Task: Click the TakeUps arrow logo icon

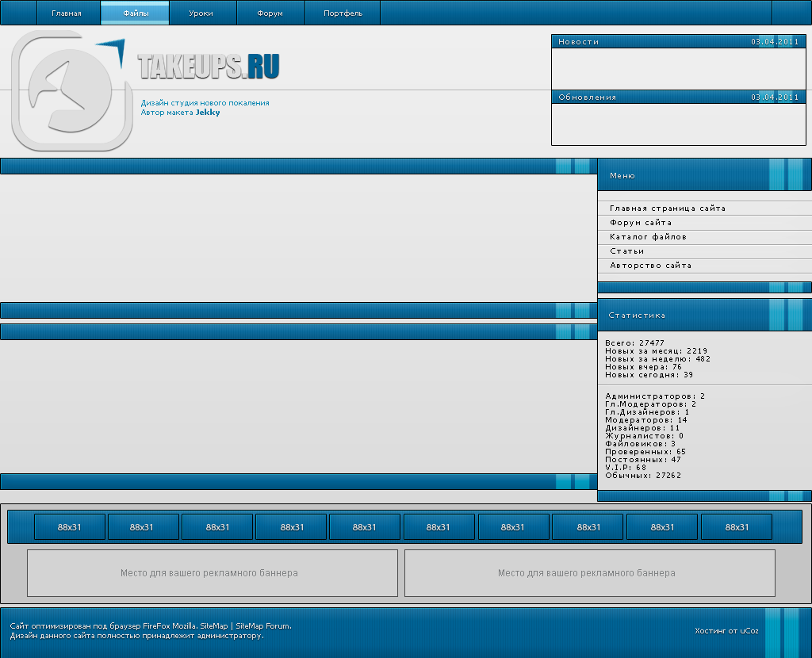Action: point(71,90)
